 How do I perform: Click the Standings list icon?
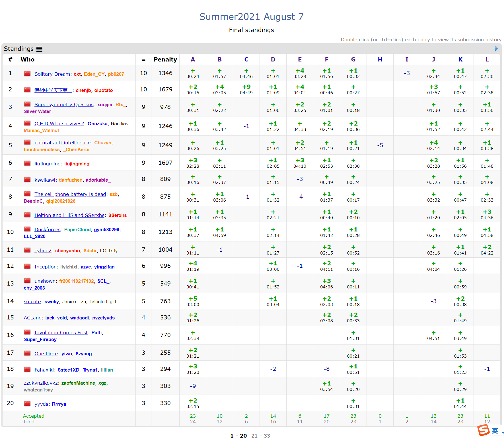tap(39, 49)
